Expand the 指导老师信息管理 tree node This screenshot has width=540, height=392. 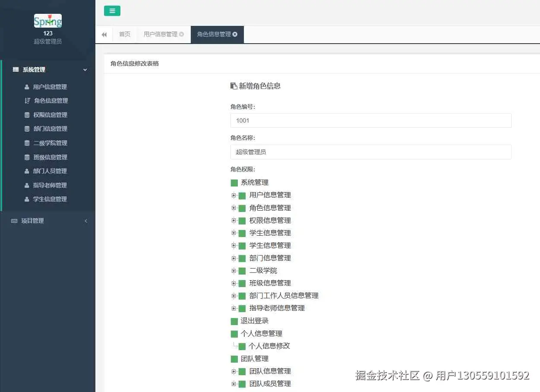(234, 308)
